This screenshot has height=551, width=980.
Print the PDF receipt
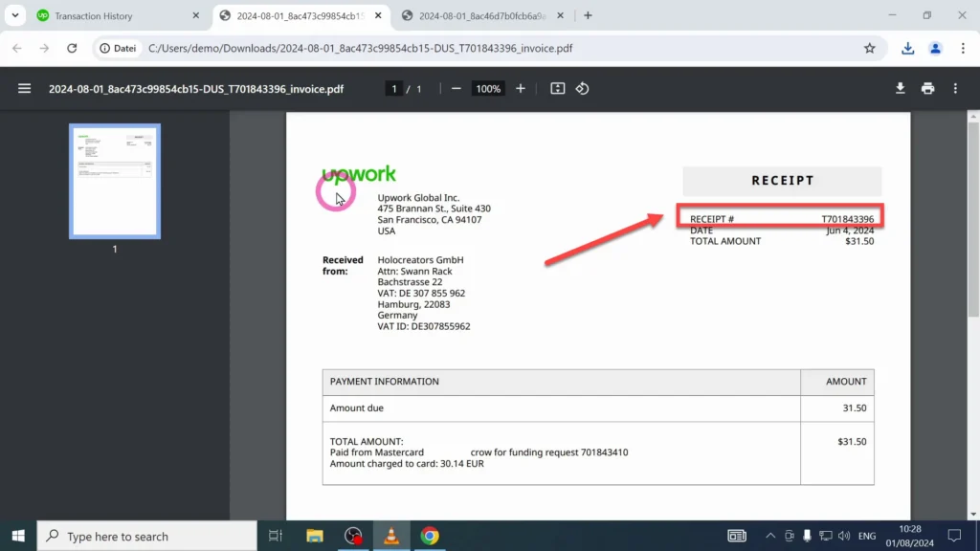(927, 89)
